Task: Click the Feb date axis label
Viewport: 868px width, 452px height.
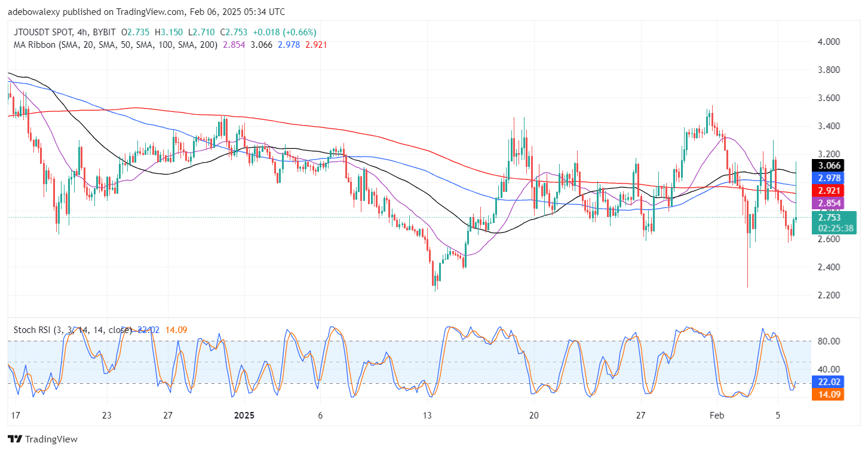Action: 716,416
